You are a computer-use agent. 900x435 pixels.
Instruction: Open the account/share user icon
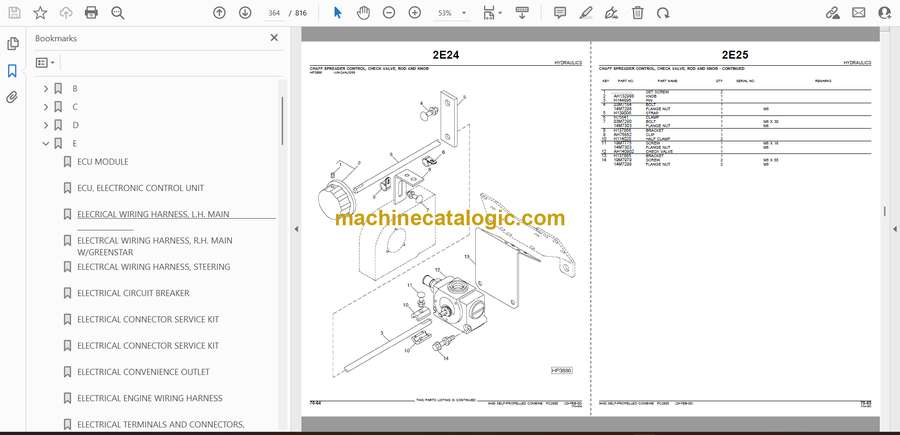click(x=885, y=13)
